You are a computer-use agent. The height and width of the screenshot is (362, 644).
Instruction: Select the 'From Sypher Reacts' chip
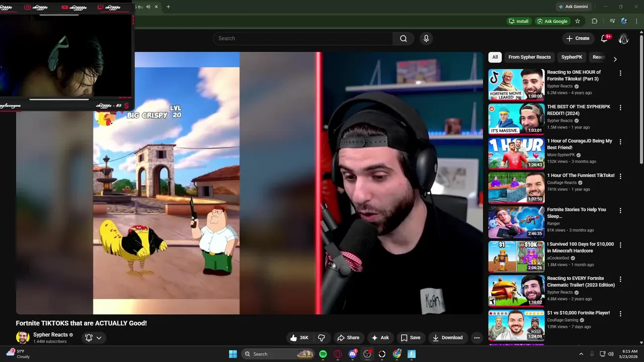(x=529, y=57)
